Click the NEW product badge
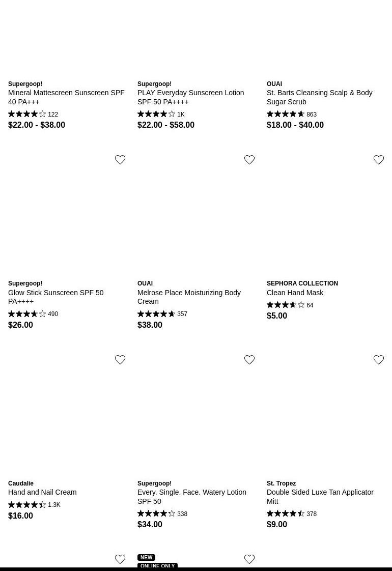 [x=146, y=557]
